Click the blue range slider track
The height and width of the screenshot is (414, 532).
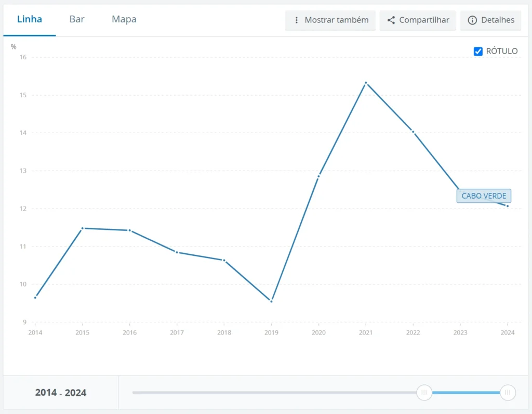point(465,393)
